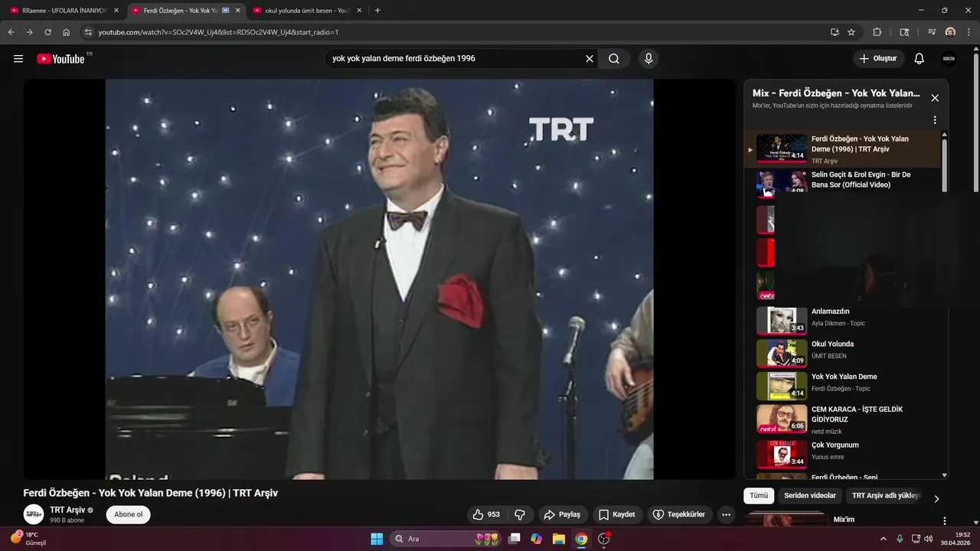Bookmark this page with the star
This screenshot has width=980, height=551.
851,32
